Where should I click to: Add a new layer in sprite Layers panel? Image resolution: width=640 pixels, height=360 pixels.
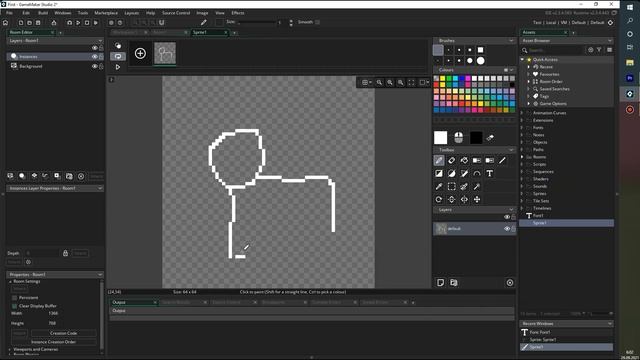click(x=440, y=282)
